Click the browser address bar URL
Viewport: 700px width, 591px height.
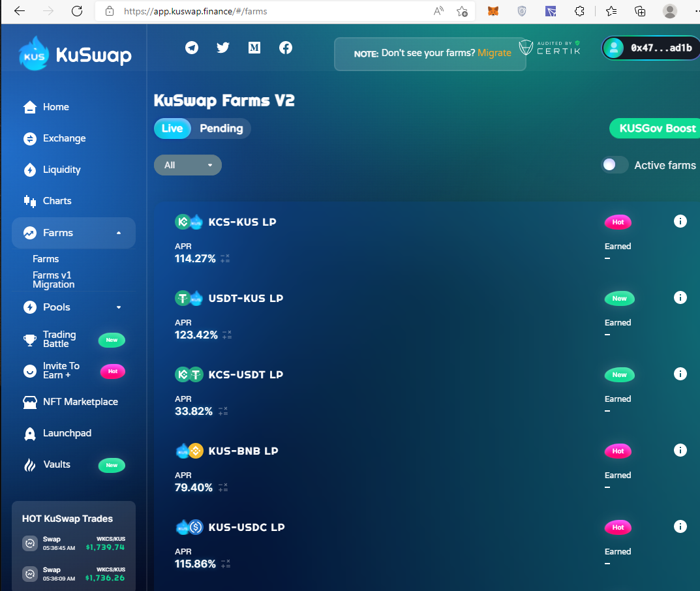point(196,11)
